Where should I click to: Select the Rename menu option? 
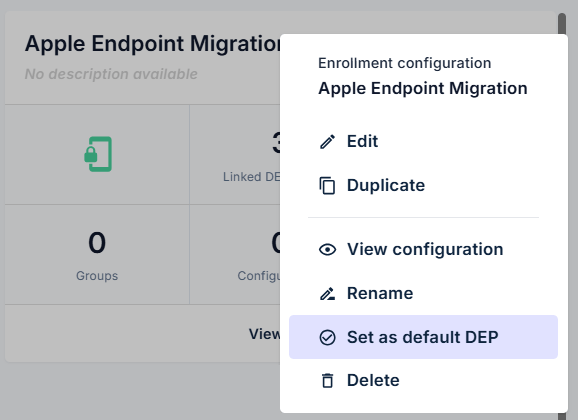pyautogui.click(x=423, y=294)
